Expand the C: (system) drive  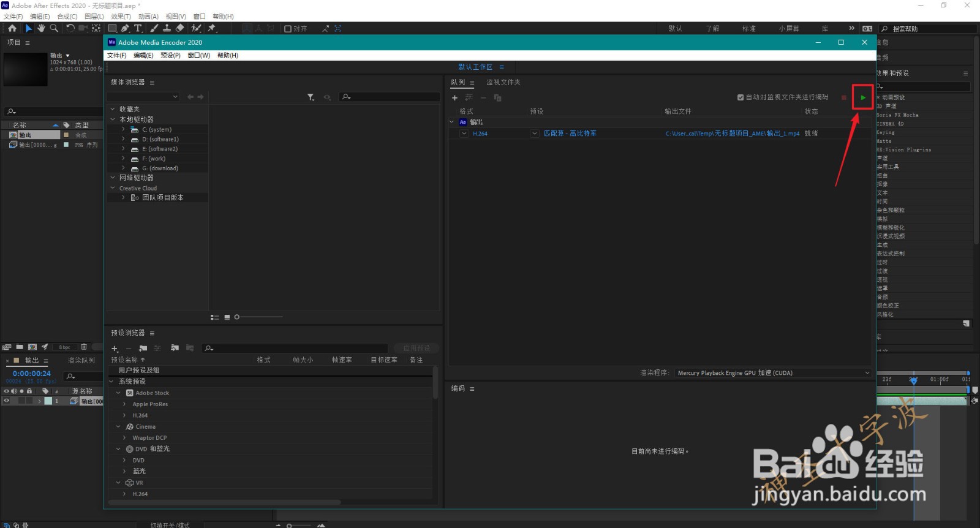(x=123, y=130)
